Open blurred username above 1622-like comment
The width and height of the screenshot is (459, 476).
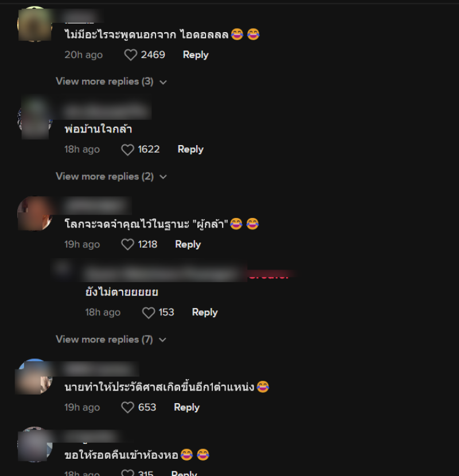[x=106, y=110]
